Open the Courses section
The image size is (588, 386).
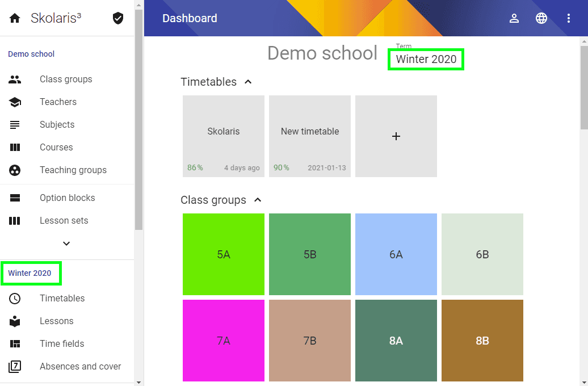56,147
